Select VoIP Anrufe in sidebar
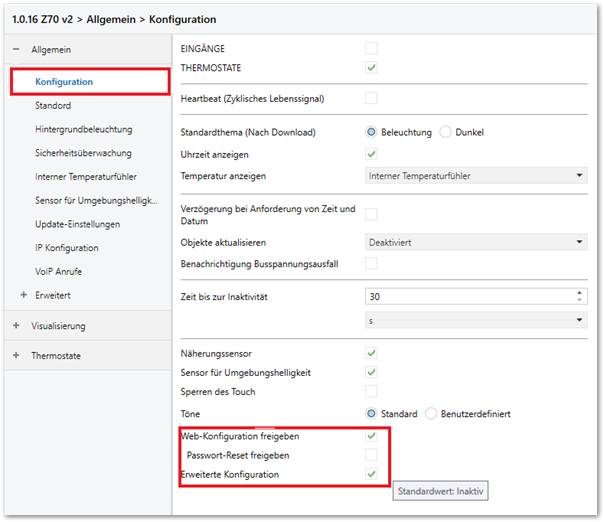This screenshot has height=522, width=604. 58,272
